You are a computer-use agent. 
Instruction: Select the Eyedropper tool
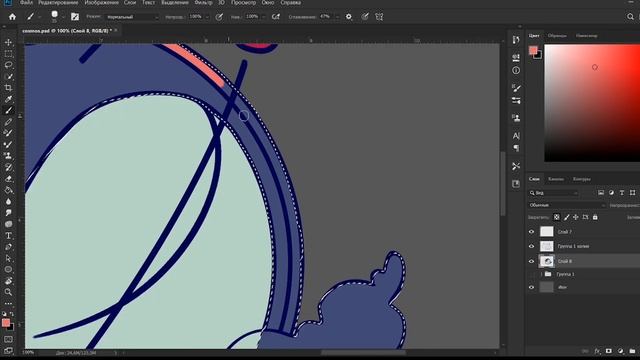point(8,99)
